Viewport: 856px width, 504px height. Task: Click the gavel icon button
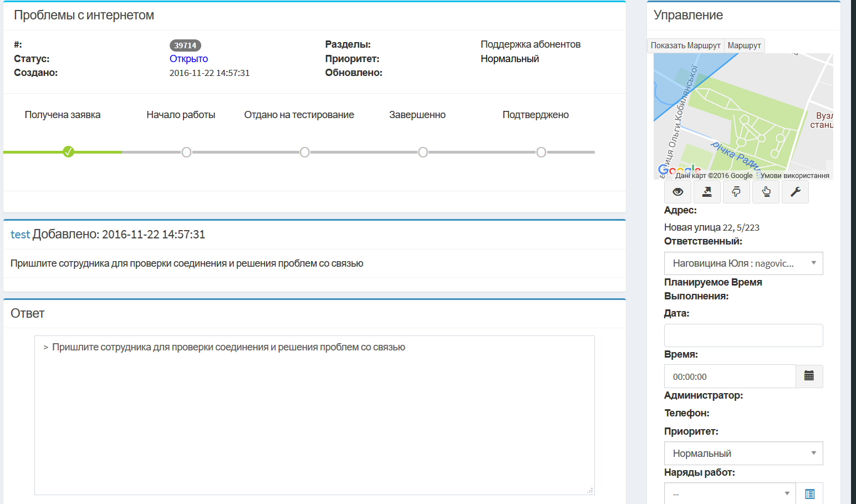pyautogui.click(x=707, y=192)
